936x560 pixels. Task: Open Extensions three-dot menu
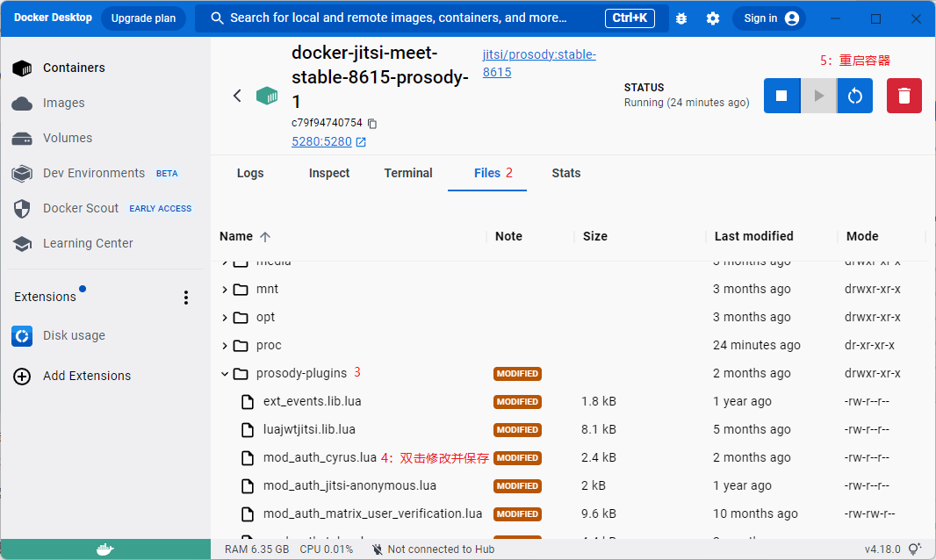[186, 298]
